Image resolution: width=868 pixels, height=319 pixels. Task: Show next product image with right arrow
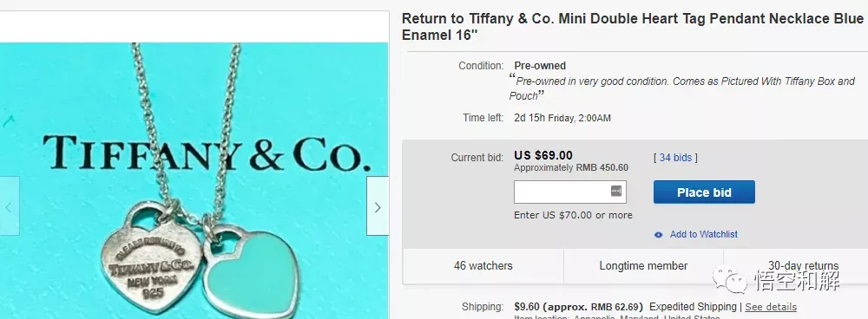pos(378,206)
